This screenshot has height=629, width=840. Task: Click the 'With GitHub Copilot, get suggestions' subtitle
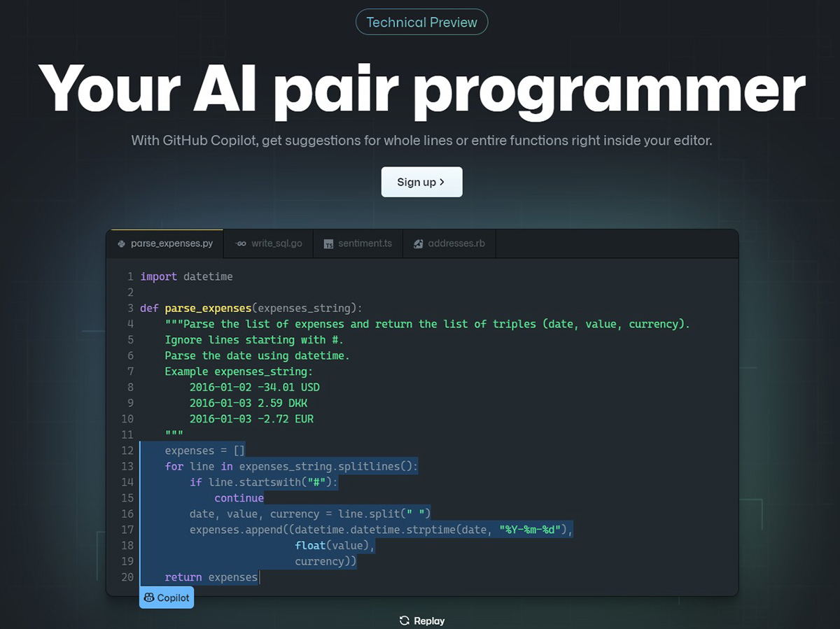point(421,141)
